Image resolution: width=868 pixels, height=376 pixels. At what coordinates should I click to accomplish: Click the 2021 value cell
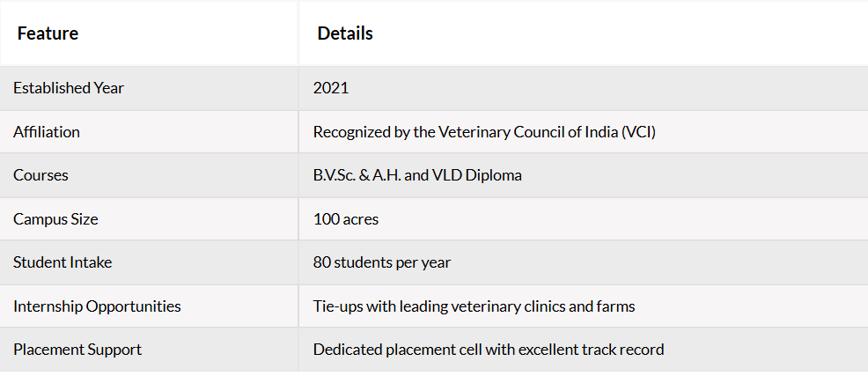coord(331,88)
